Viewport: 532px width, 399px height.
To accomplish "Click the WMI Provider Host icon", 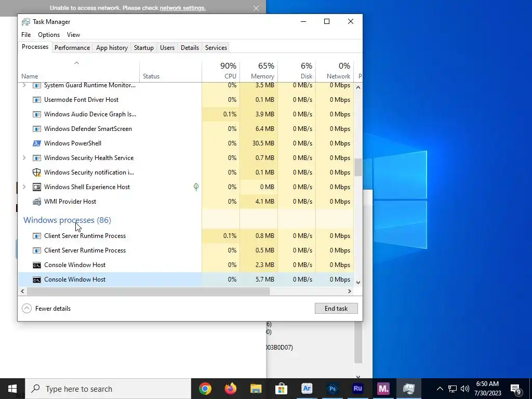I will coord(37,202).
